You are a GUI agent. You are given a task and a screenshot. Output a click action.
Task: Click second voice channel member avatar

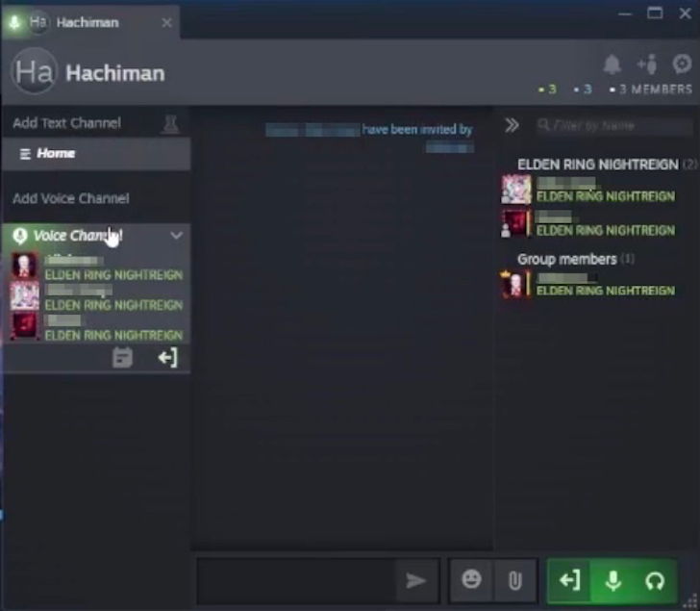click(25, 295)
